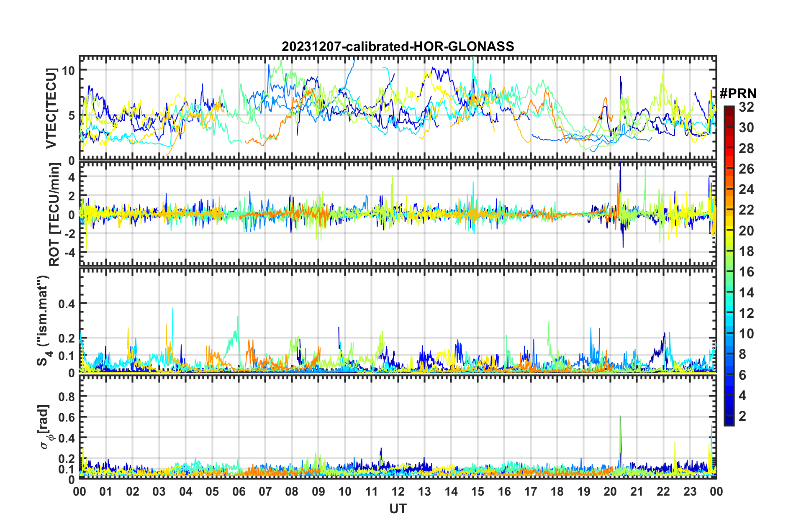This screenshot has height=532, width=796.
Task: Click colorbar tick label 16
Action: coord(746,272)
